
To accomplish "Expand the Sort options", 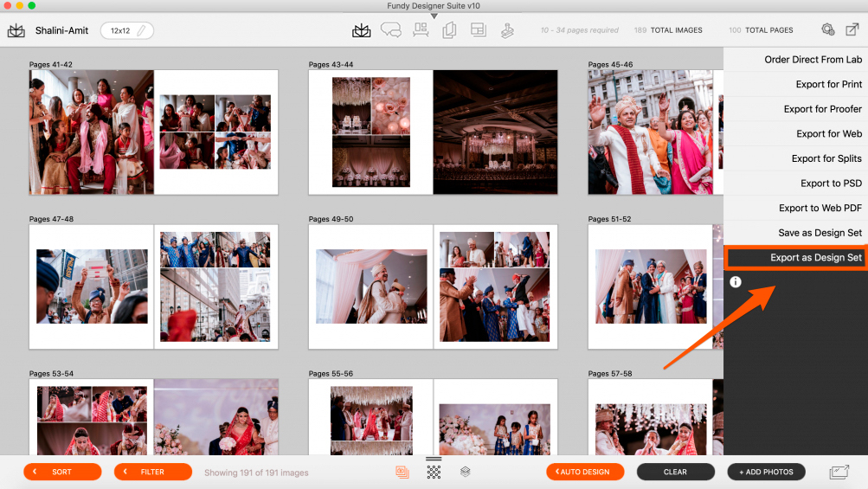I will click(x=62, y=472).
